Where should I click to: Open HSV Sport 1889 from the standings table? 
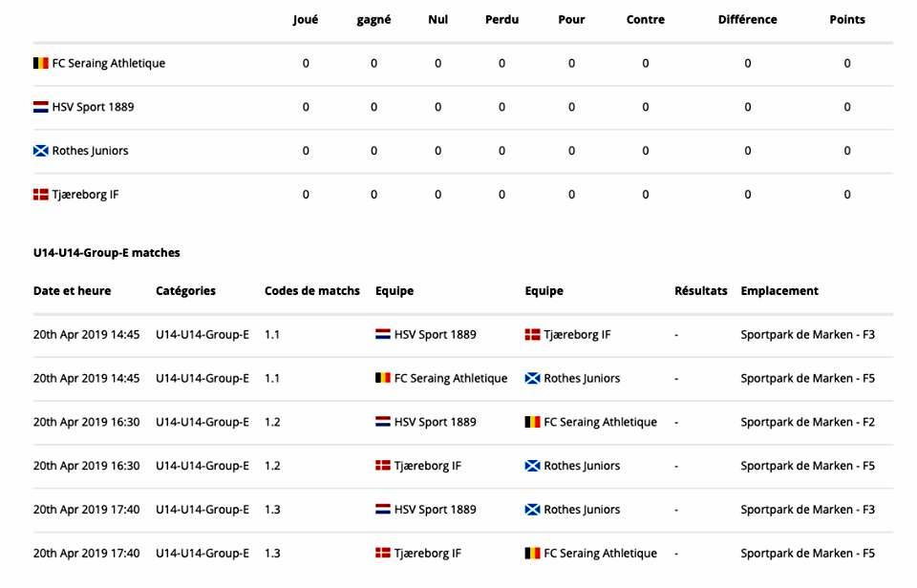[93, 107]
